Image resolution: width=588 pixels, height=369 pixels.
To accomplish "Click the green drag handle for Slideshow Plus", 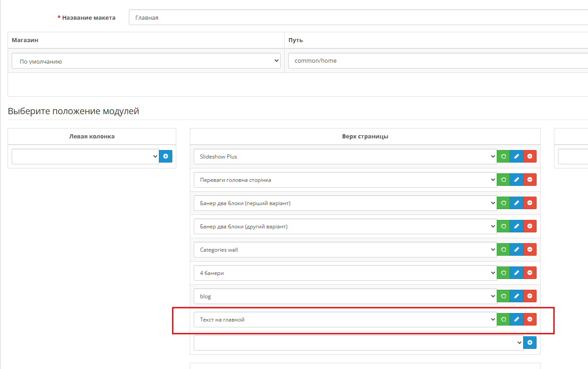I will (503, 156).
